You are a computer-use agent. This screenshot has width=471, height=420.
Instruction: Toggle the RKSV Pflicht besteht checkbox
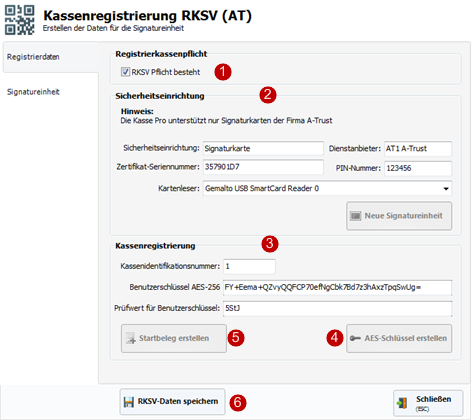pos(125,72)
